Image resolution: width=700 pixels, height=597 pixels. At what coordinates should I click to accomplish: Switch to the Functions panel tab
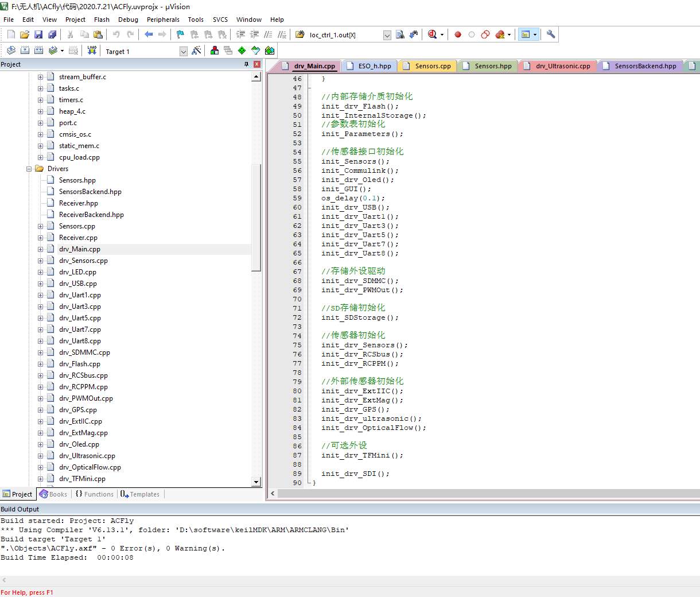[95, 494]
